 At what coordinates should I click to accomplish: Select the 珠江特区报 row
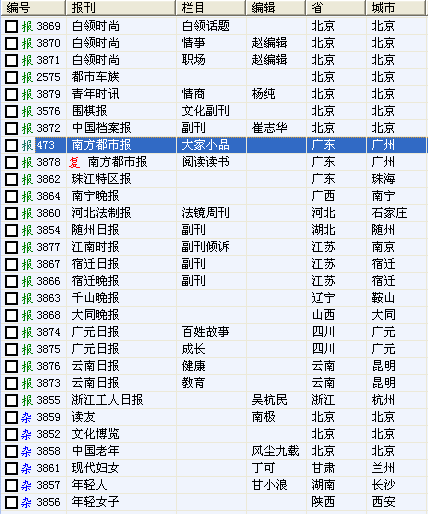(214, 179)
